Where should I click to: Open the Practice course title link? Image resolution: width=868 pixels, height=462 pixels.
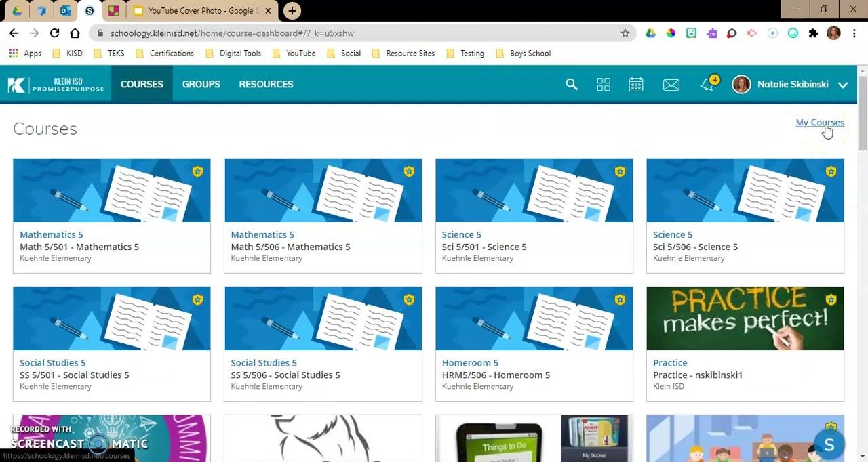(x=670, y=362)
